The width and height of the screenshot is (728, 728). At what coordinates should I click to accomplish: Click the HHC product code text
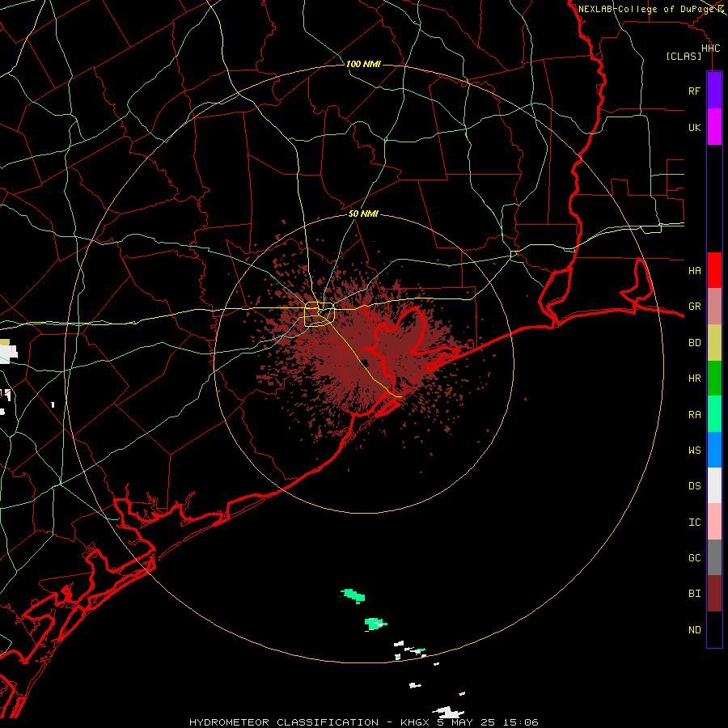pos(710,49)
